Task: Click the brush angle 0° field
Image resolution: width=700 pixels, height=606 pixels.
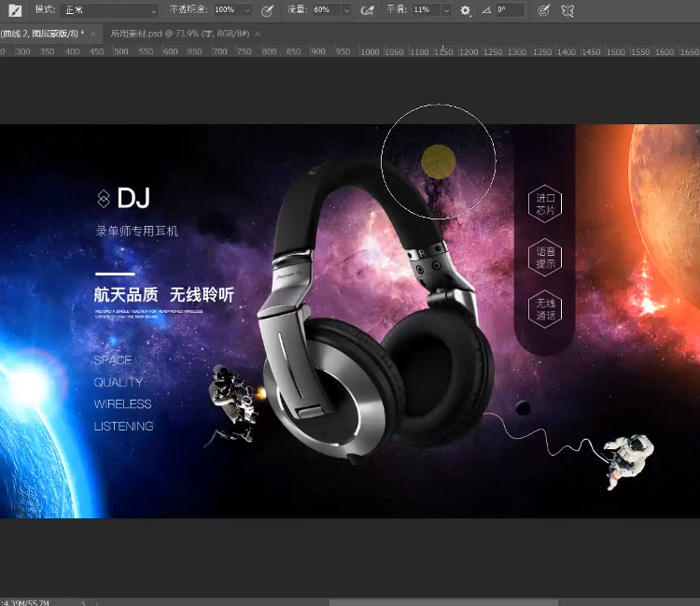Action: coord(510,10)
